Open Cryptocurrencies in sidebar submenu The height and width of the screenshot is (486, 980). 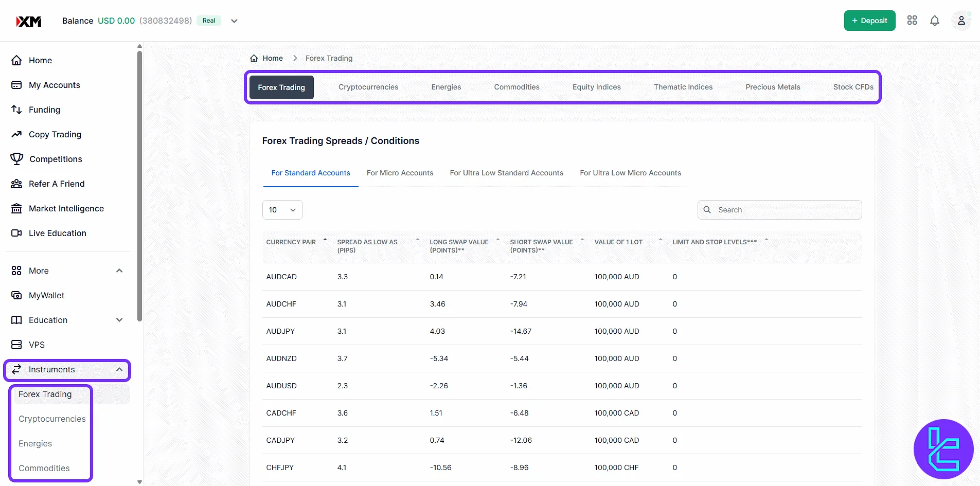coord(52,419)
